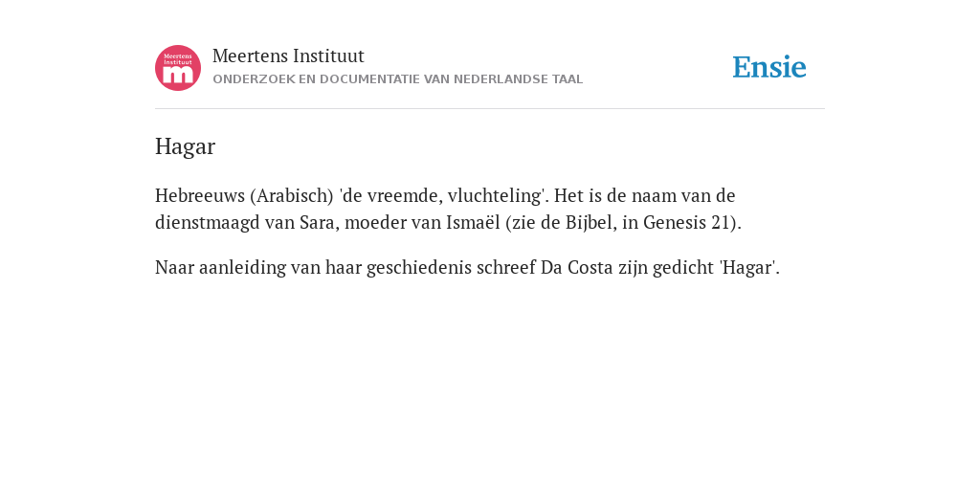Click the quoted poem title 'Hagar'
980x490 pixels.
(746, 268)
